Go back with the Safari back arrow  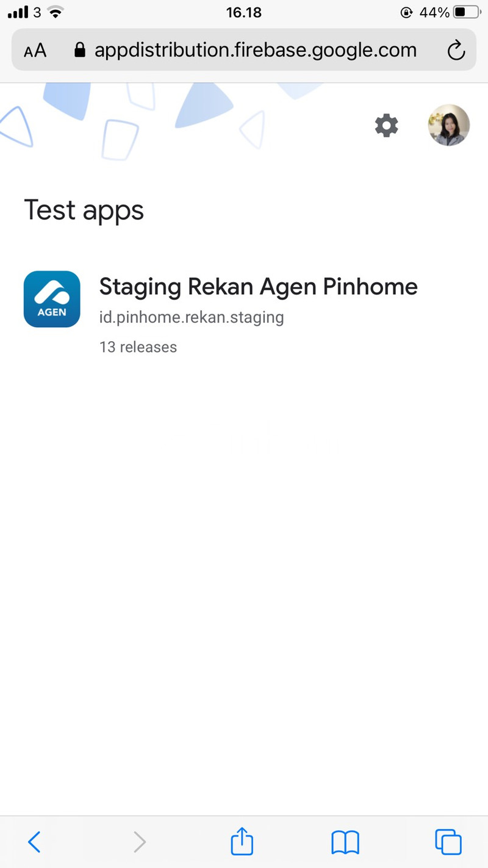[35, 842]
